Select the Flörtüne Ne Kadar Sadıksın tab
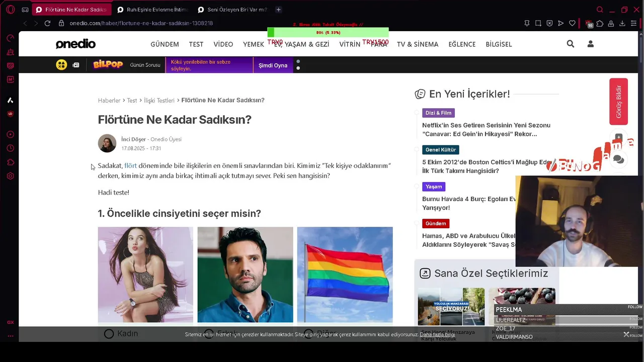Viewport: 644px width, 362px height. click(71, 10)
